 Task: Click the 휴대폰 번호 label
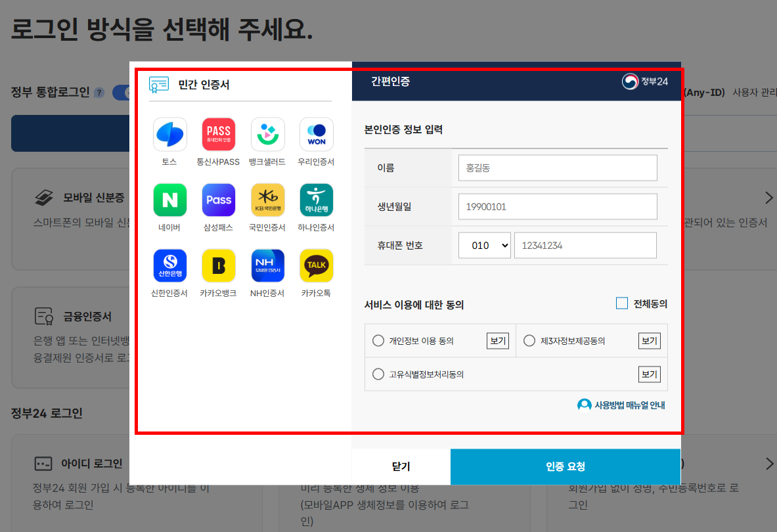click(x=400, y=245)
